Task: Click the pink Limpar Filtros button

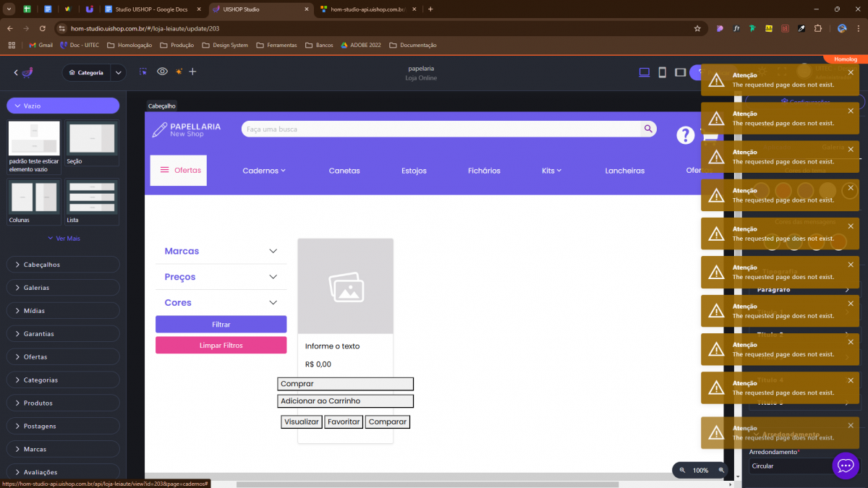Action: click(x=221, y=346)
